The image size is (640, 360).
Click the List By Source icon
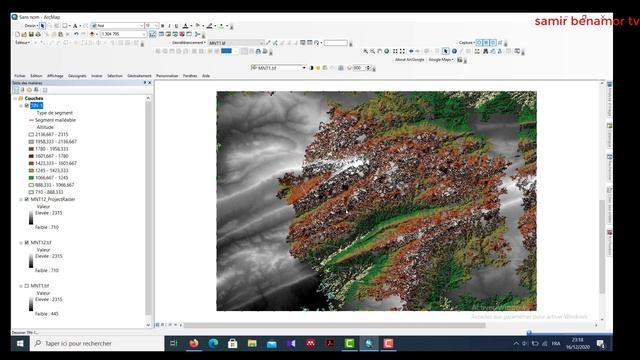tap(22, 90)
